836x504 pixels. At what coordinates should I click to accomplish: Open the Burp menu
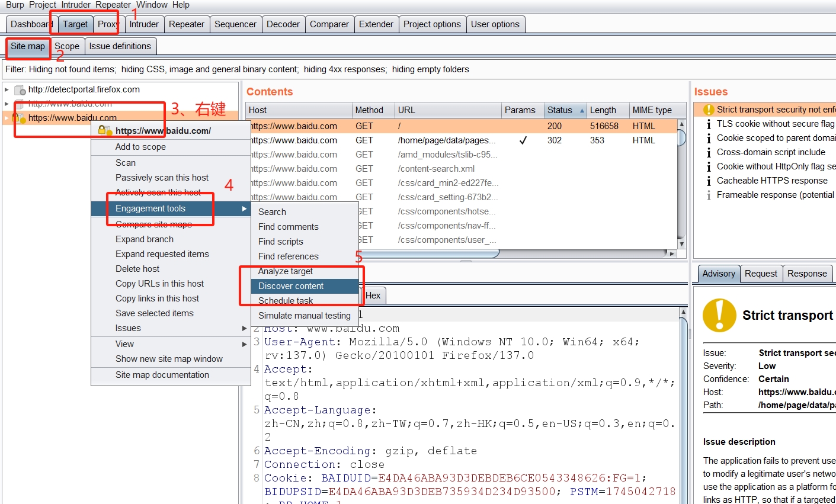click(15, 5)
